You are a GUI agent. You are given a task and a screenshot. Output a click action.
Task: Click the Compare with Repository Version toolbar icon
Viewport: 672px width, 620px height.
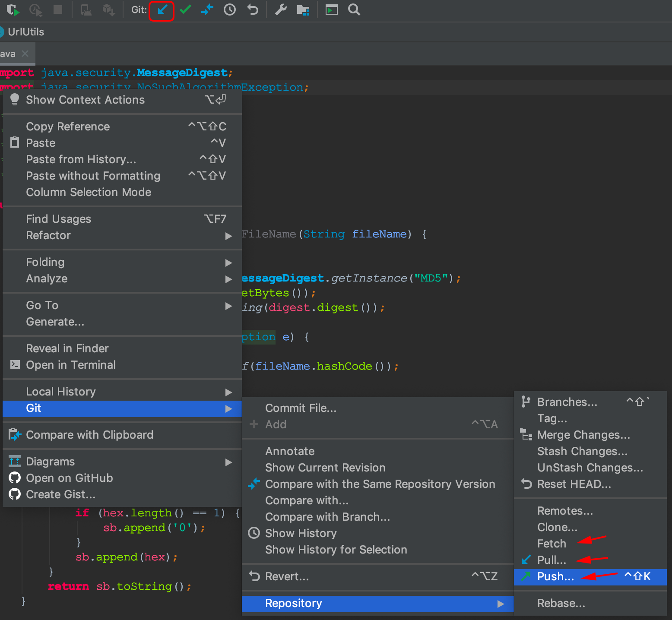207,9
